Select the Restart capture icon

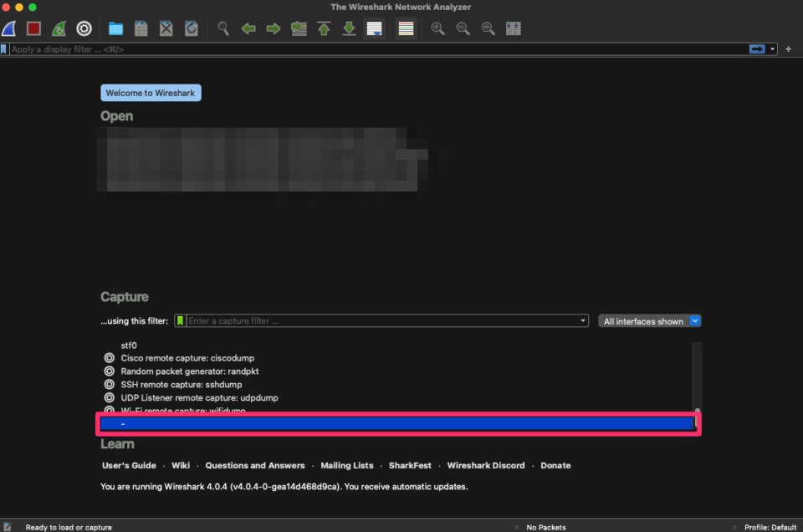[x=58, y=28]
